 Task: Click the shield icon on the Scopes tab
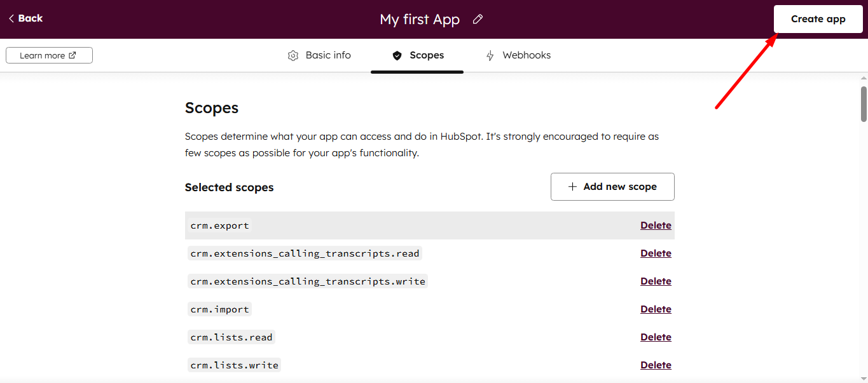tap(397, 55)
